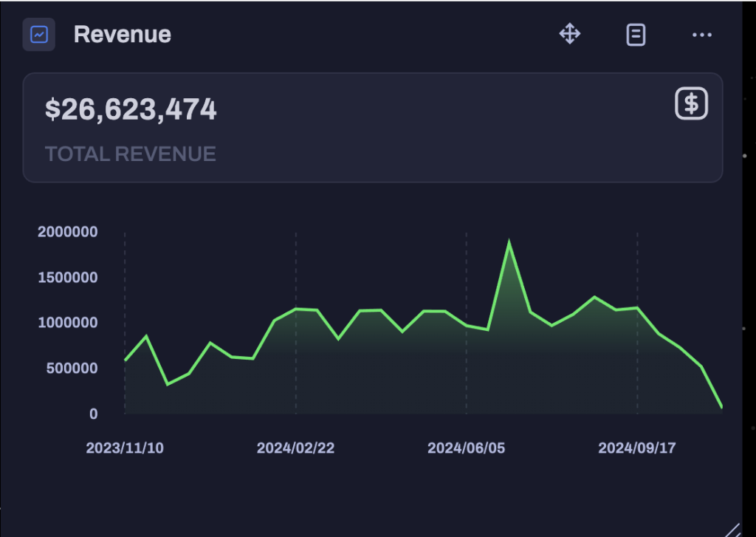Click the 2023/11/10 date label
This screenshot has height=537, width=756.
(125, 448)
